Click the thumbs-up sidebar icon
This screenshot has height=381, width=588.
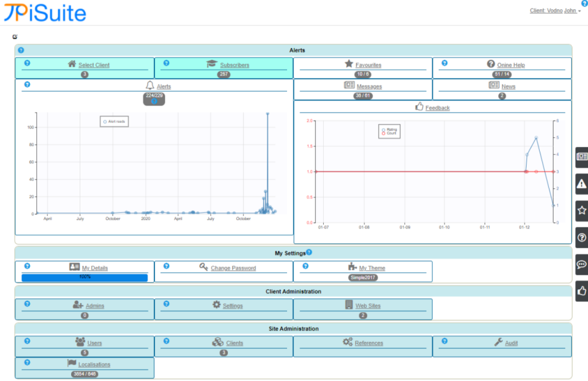pos(581,291)
